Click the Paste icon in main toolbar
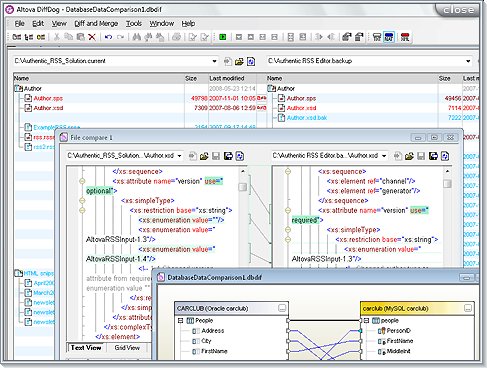Screen dimensions: 487x368 coord(80,37)
